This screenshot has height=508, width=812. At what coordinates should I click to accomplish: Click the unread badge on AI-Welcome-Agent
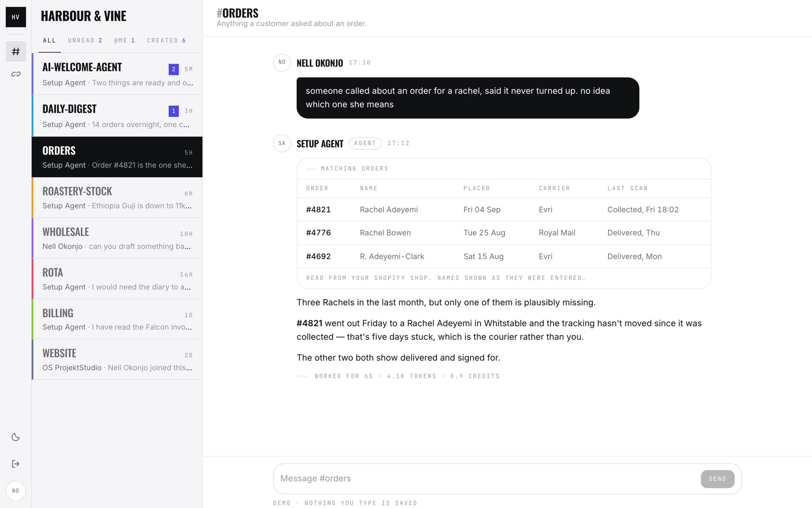(x=174, y=69)
